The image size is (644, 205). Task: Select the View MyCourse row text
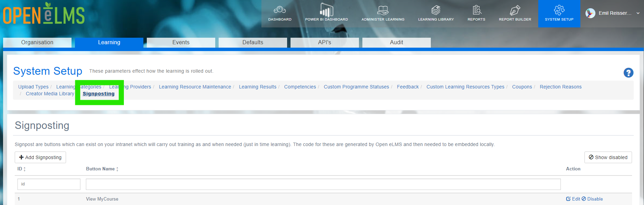click(x=102, y=199)
